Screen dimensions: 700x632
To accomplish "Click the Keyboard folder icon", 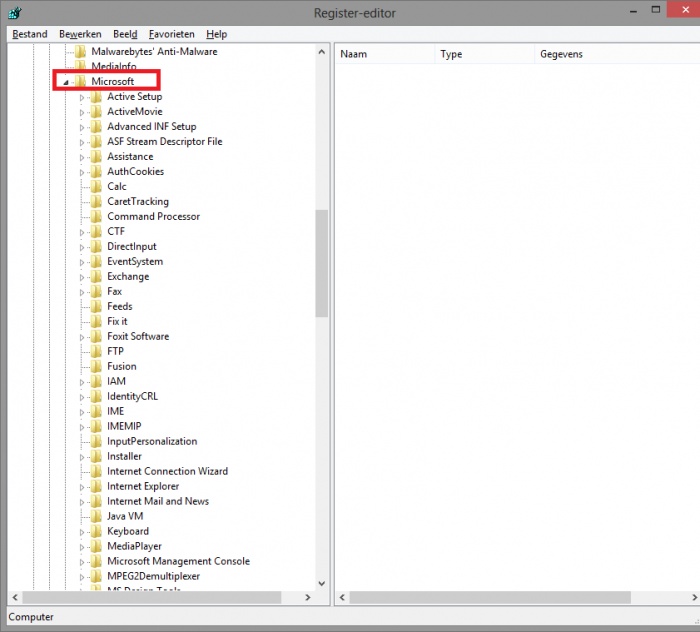I will click(96, 531).
